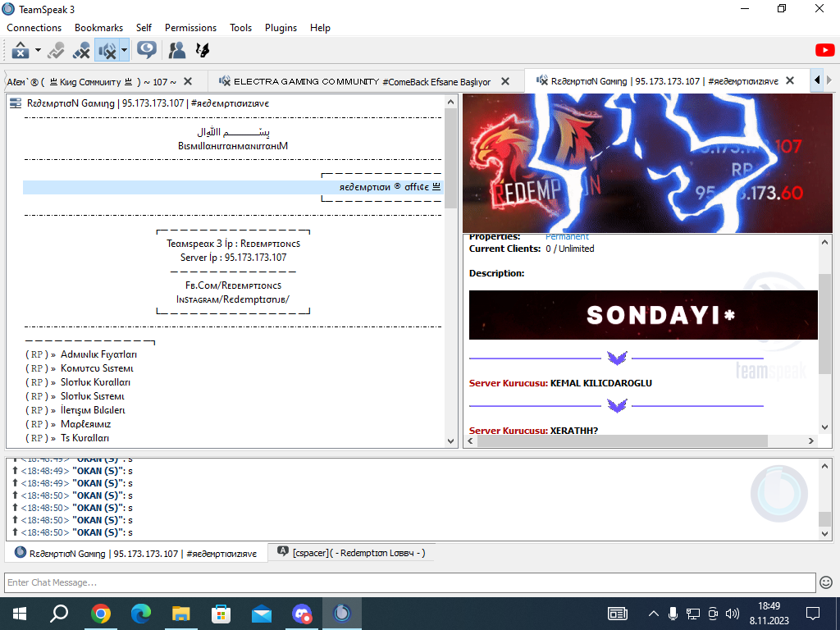Open the Mute speakers dropdown arrow
Screen dimensions: 840x630
tap(125, 50)
